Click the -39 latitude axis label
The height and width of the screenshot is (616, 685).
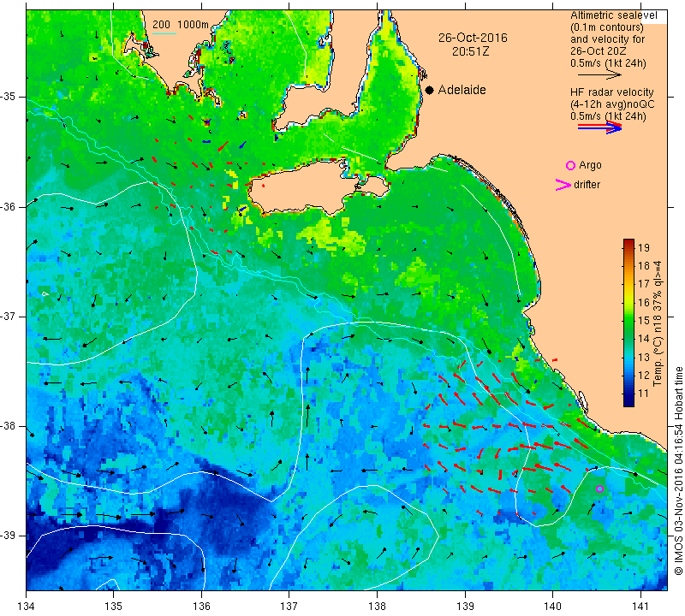(9, 536)
